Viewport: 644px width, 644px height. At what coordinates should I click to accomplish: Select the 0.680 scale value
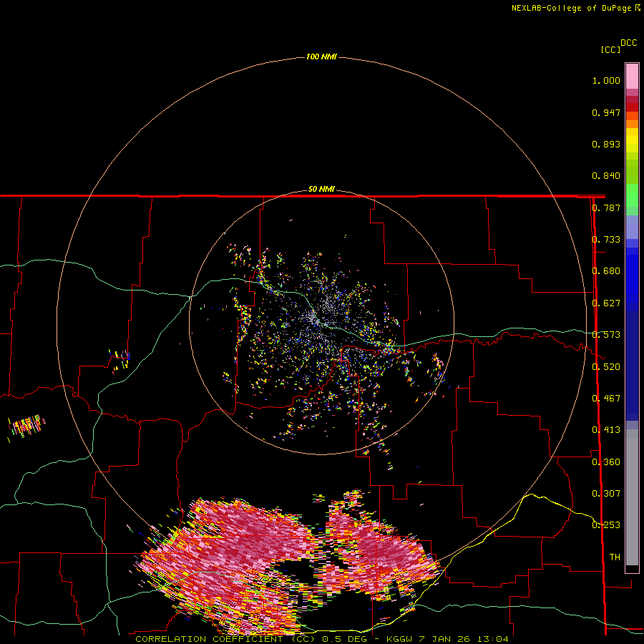coord(606,271)
